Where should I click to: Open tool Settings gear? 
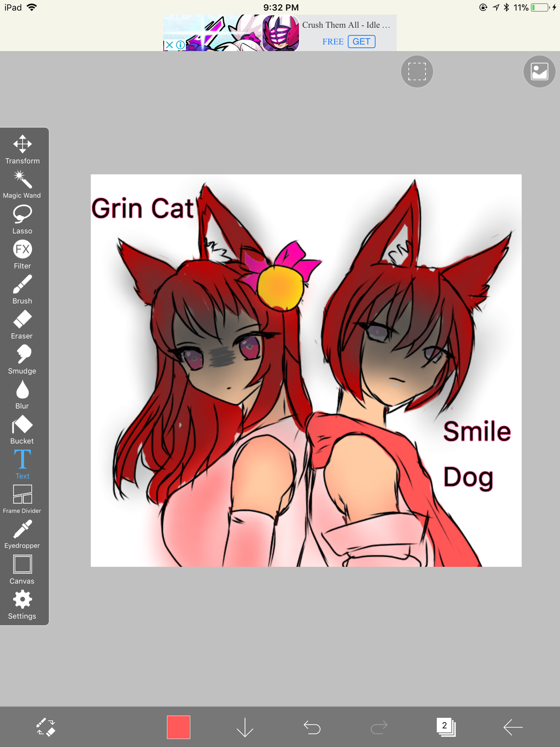coord(22,605)
